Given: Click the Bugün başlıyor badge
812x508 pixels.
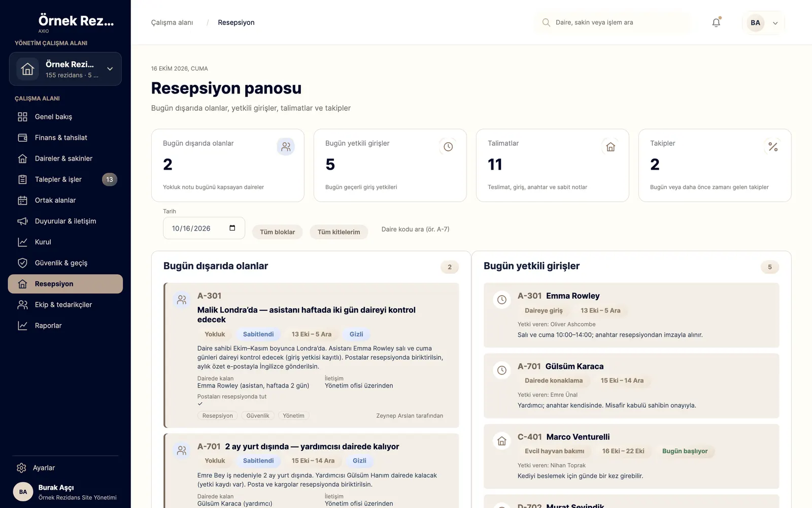Looking at the screenshot, I should pos(685,451).
